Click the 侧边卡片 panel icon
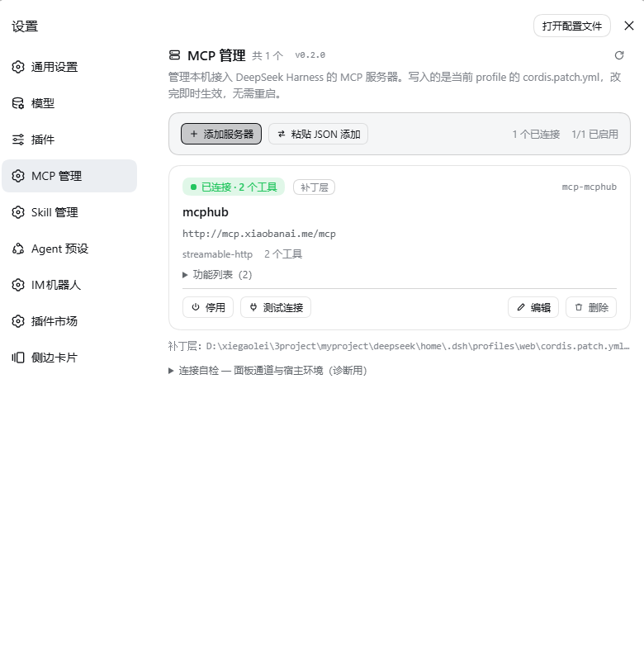The width and height of the screenshot is (644, 649). point(18,358)
